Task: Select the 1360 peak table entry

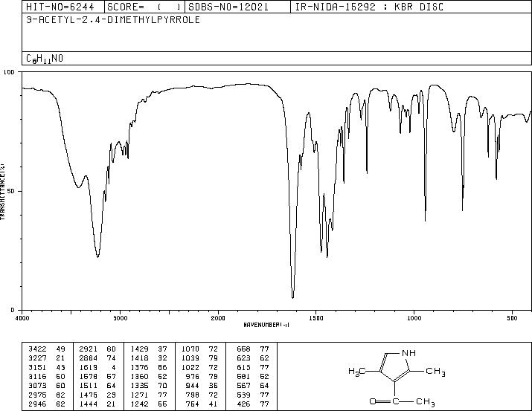Action: [x=150, y=376]
